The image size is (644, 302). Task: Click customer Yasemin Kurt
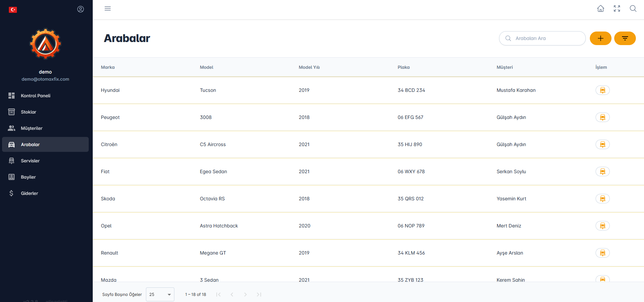pos(511,199)
